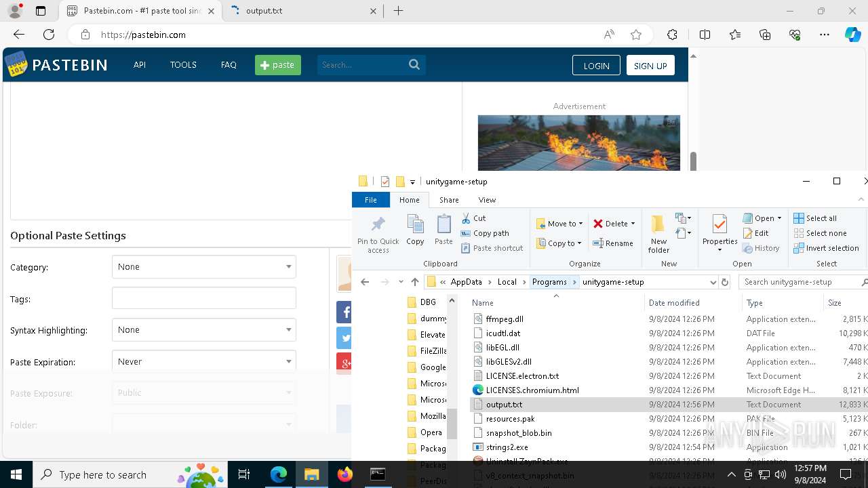Open the Copilot sidebar icon
The height and width of the screenshot is (488, 868).
852,35
